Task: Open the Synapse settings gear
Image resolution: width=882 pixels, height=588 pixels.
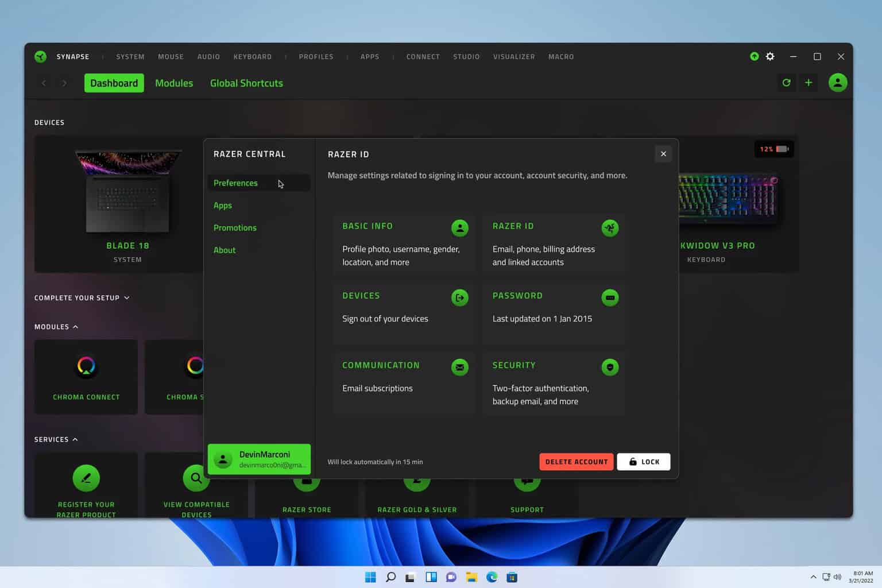Action: [x=770, y=56]
